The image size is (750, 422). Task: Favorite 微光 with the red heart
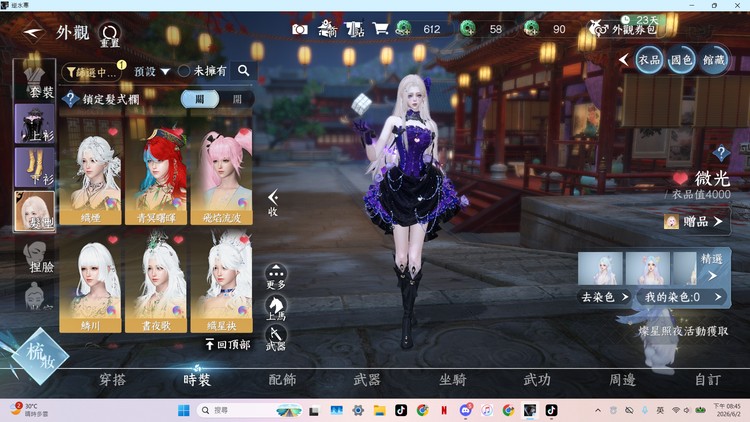point(680,178)
